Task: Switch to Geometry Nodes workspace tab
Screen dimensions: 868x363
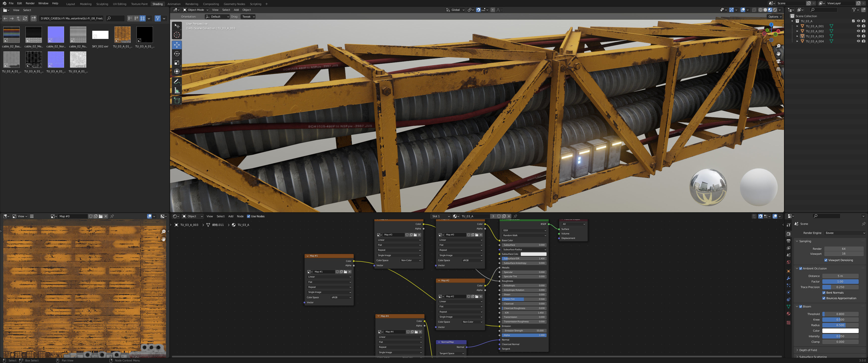Action: [x=234, y=4]
